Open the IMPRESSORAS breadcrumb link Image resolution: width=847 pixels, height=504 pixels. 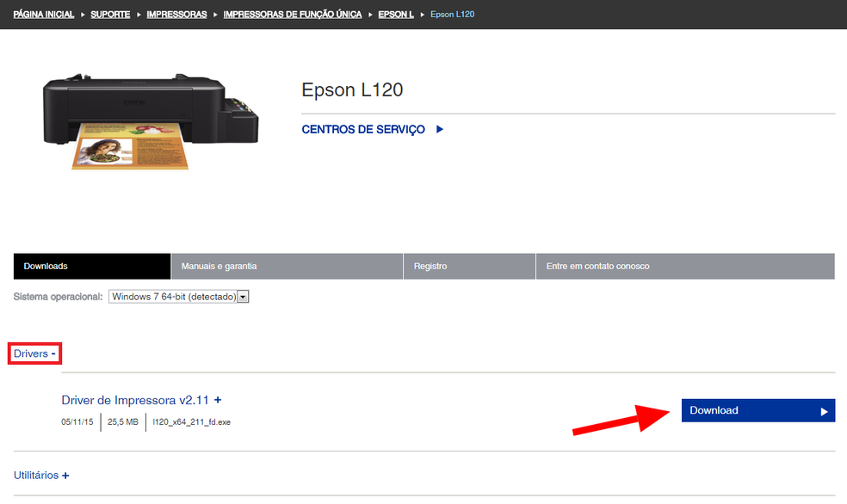[x=176, y=15]
